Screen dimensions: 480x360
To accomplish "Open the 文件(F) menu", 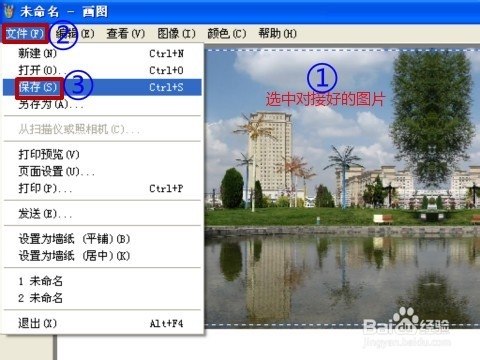I will [25, 33].
